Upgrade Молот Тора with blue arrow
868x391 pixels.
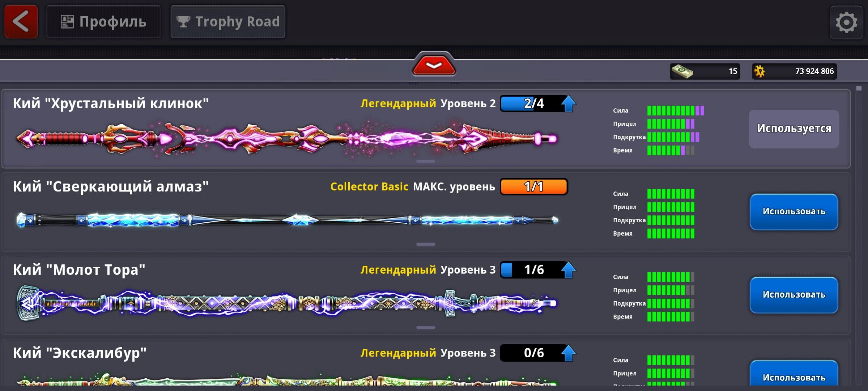pyautogui.click(x=569, y=270)
